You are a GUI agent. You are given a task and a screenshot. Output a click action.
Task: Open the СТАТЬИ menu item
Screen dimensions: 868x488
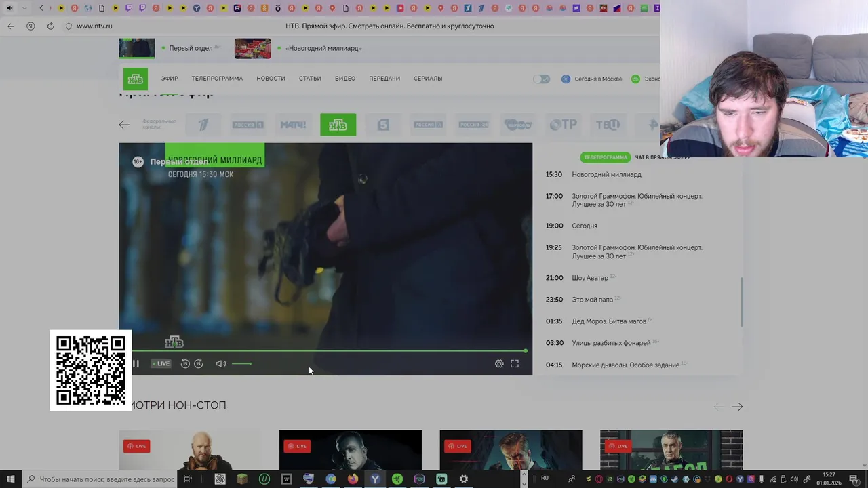(x=310, y=79)
